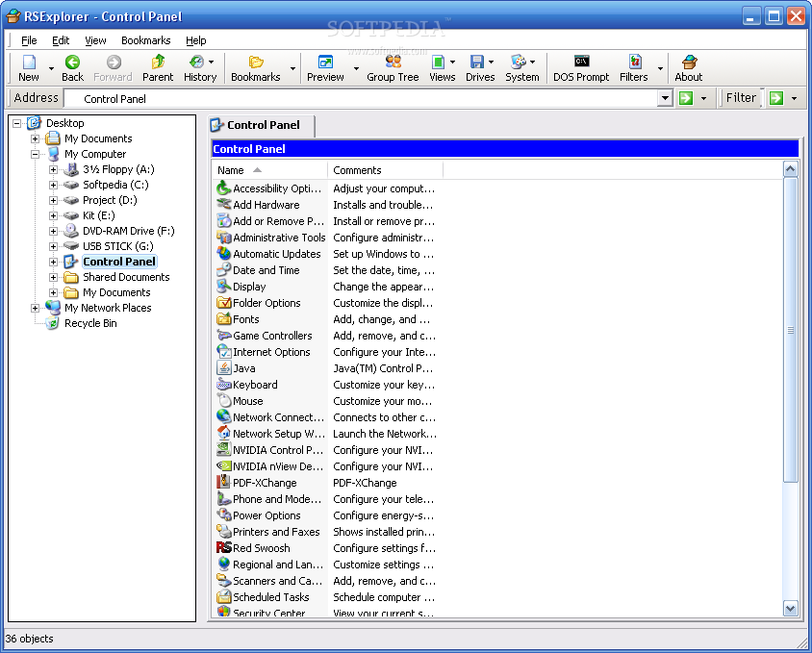Click the Views toolbar icon

pyautogui.click(x=438, y=63)
